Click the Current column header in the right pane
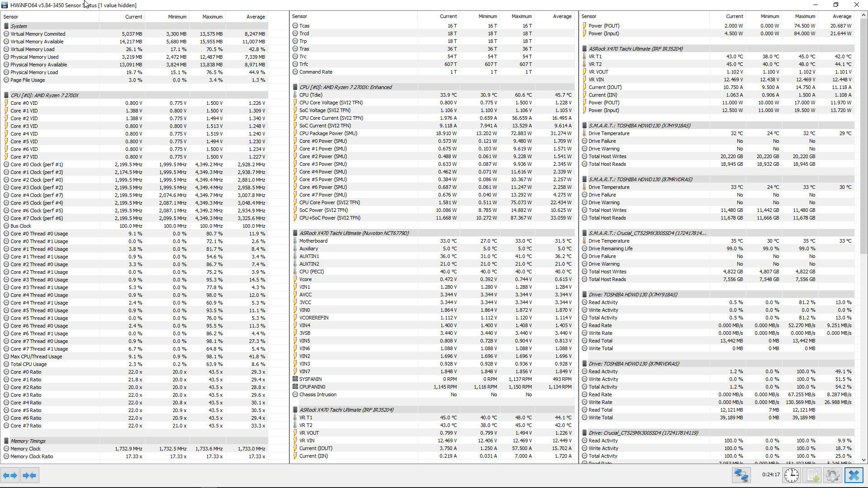This screenshot has width=868, height=488. coord(727,16)
